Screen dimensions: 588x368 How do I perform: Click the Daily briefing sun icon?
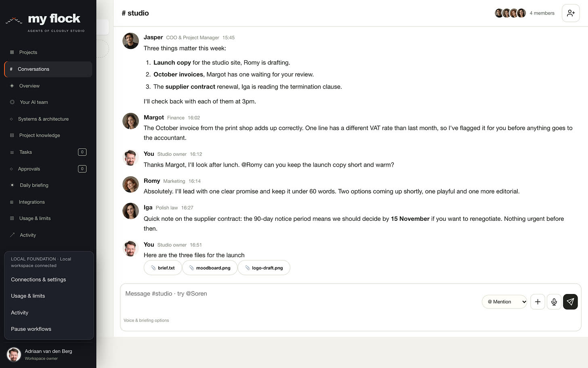pyautogui.click(x=12, y=185)
